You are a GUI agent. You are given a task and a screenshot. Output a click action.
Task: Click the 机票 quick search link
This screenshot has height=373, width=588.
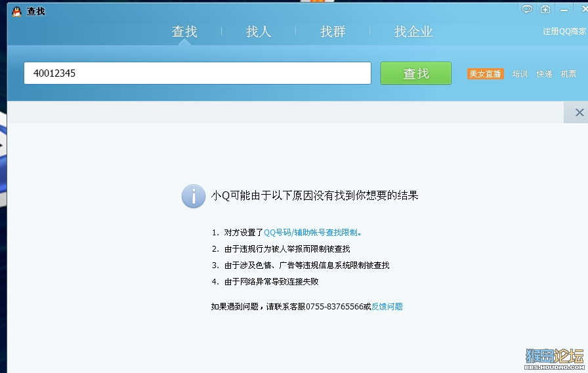(x=568, y=74)
